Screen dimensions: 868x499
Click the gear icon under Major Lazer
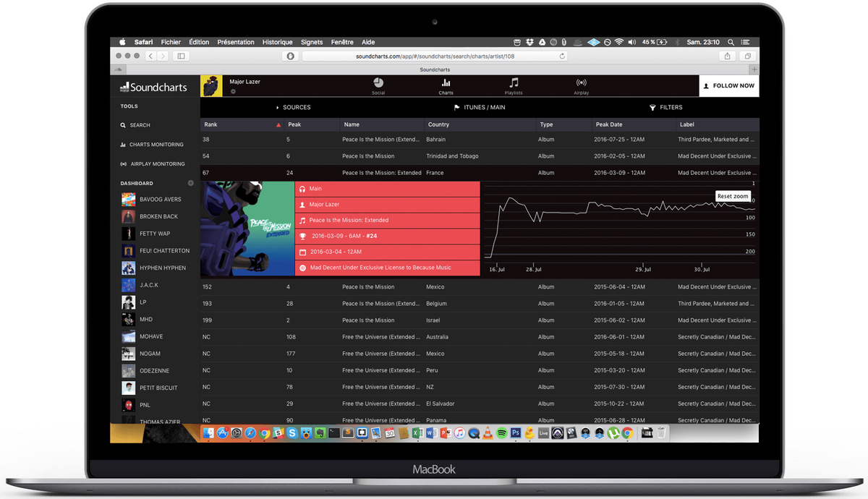click(233, 92)
